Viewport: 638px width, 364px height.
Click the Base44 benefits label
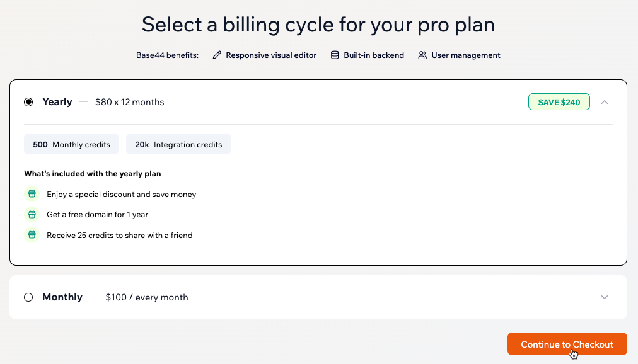166,55
